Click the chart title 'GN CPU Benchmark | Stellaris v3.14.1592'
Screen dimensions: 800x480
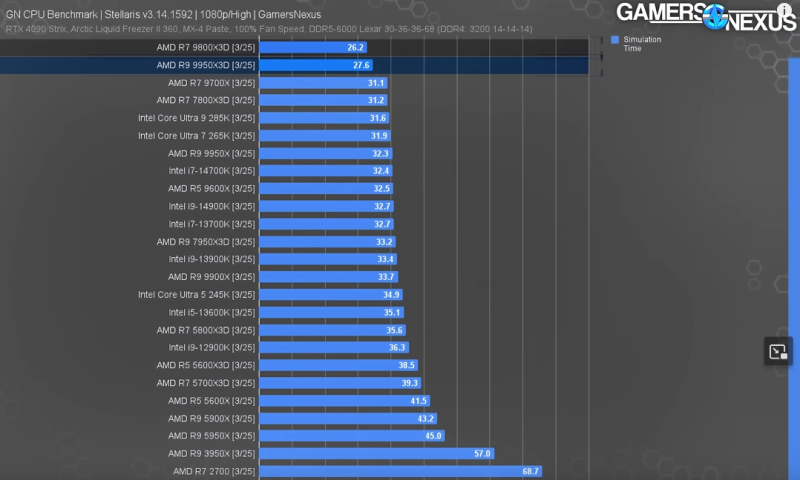[99, 14]
